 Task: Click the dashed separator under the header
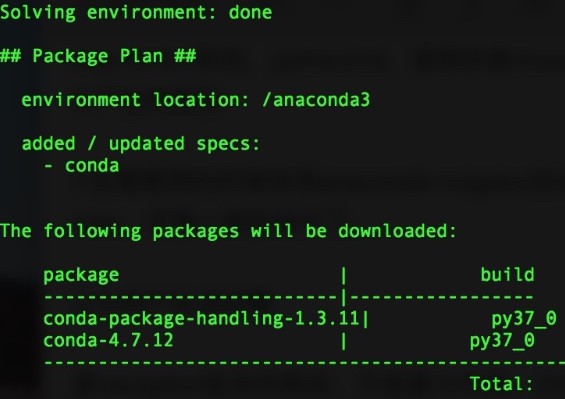(288, 297)
